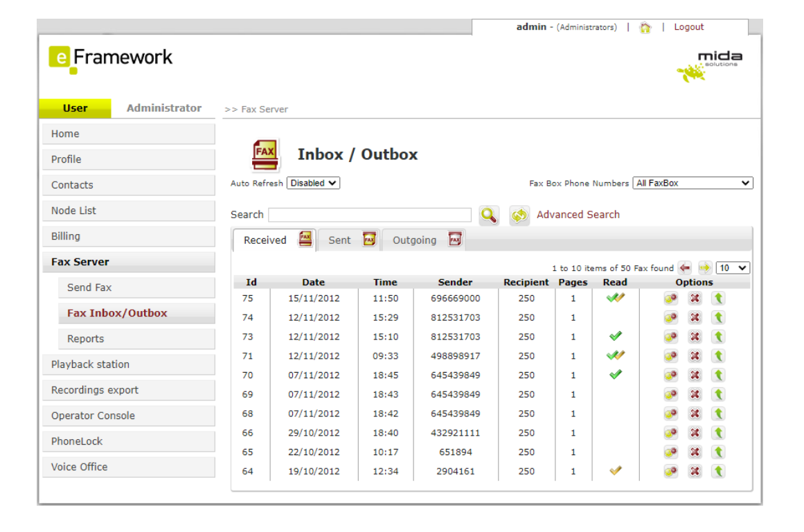Viewport: 804px width, 532px height.
Task: Open Advanced Search
Action: [x=578, y=215]
